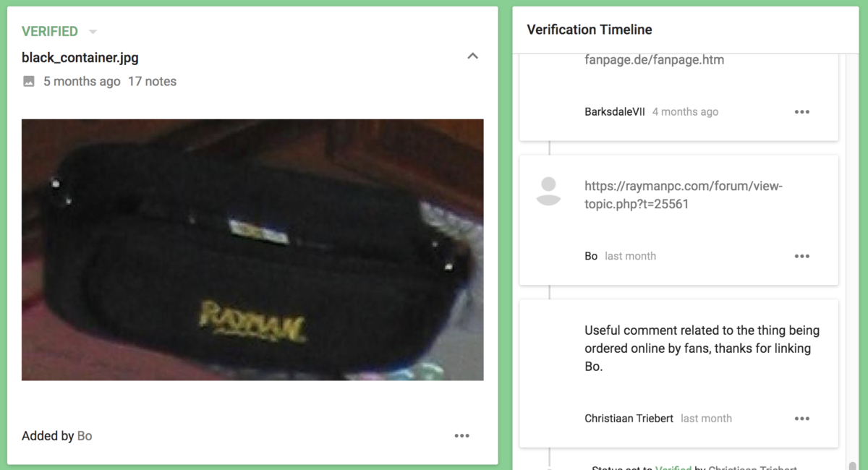The width and height of the screenshot is (868, 470).
Task: Click the VERIFIED status label
Action: (x=50, y=32)
